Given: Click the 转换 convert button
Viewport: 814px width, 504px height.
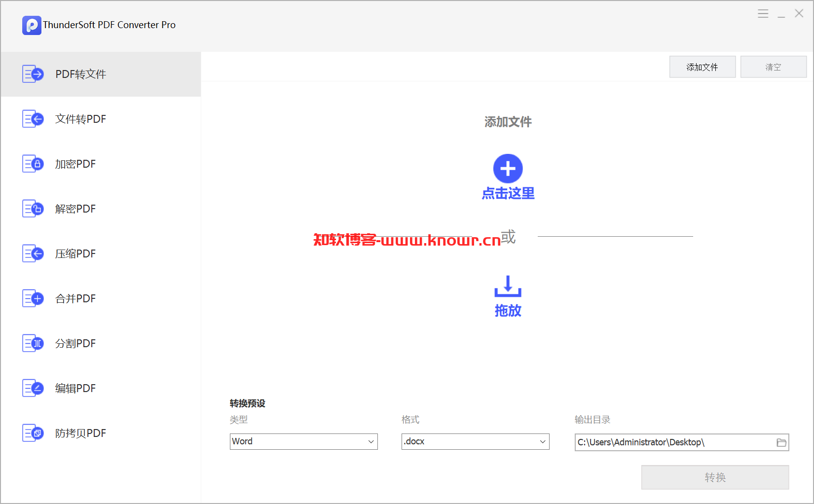Looking at the screenshot, I should (715, 477).
